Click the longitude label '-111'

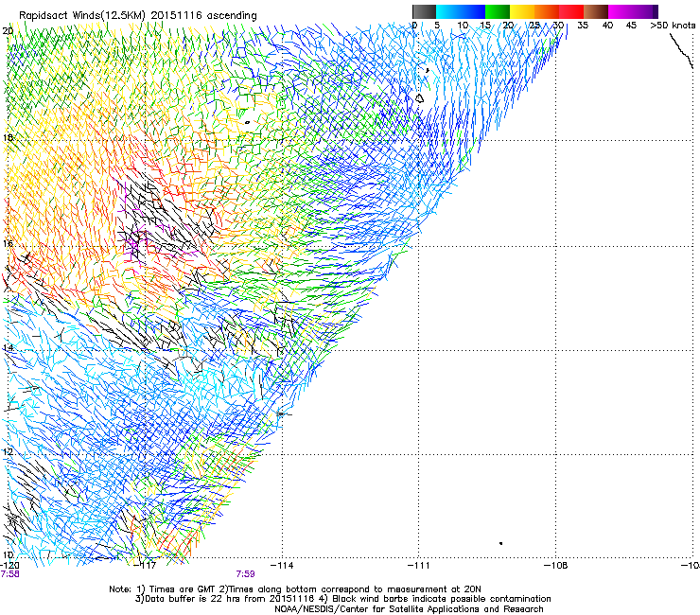pos(419,566)
